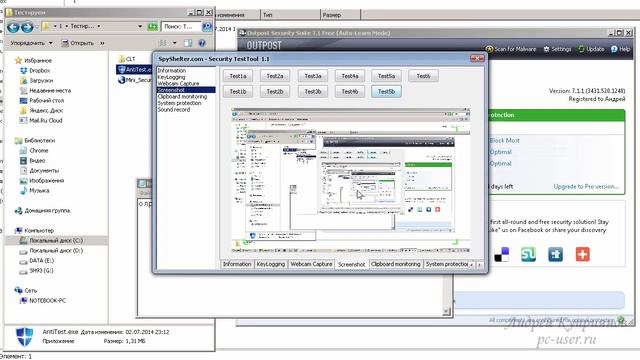Select Clipboard monitoring in the TestTool list
This screenshot has width=640, height=360.
pyautogui.click(x=182, y=97)
